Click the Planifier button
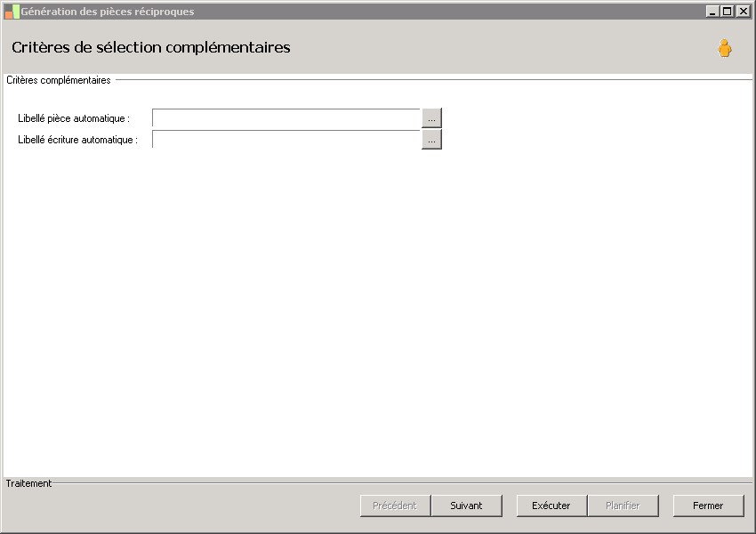 623,506
